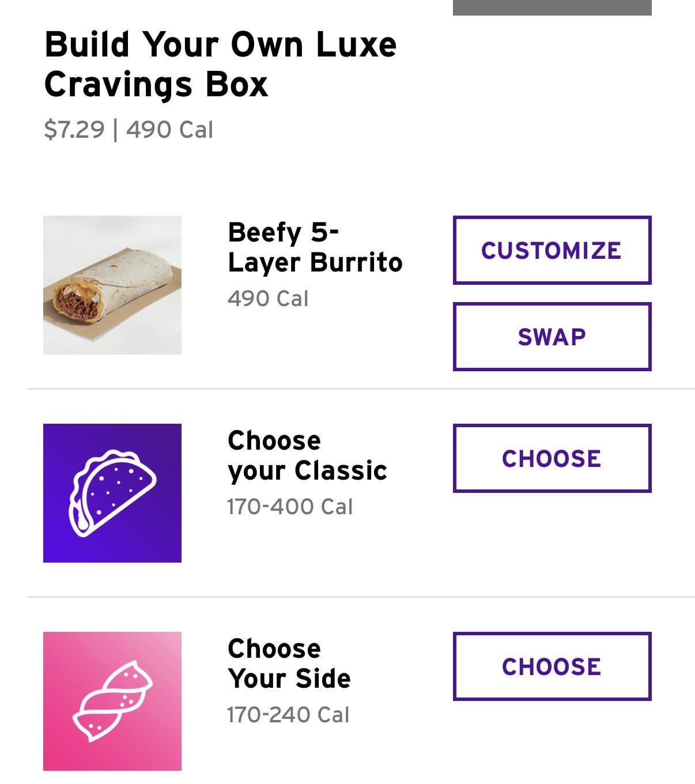Click the 490 Cal text beside the price
695x784 pixels.
(169, 130)
